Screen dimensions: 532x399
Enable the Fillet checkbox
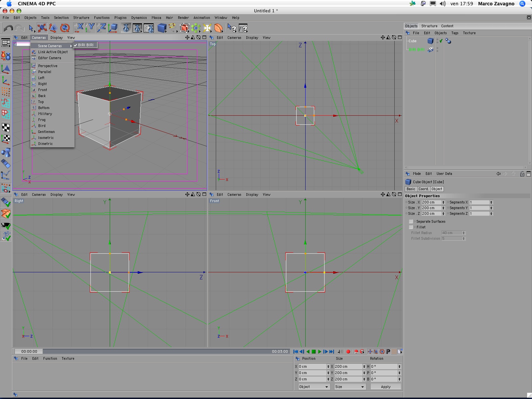411,227
